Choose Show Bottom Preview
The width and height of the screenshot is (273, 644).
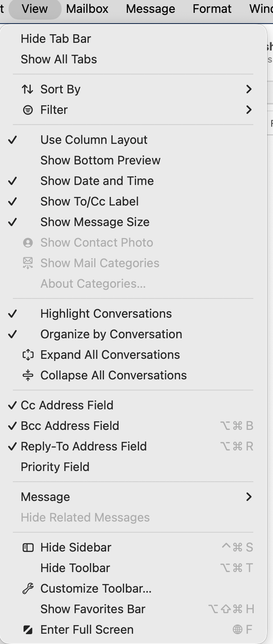[x=100, y=160]
